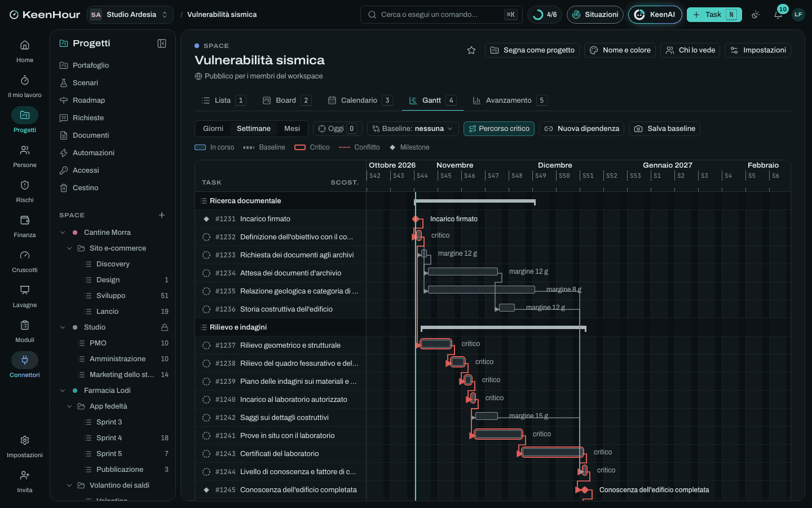Click the command search field
The image size is (812, 508).
441,15
